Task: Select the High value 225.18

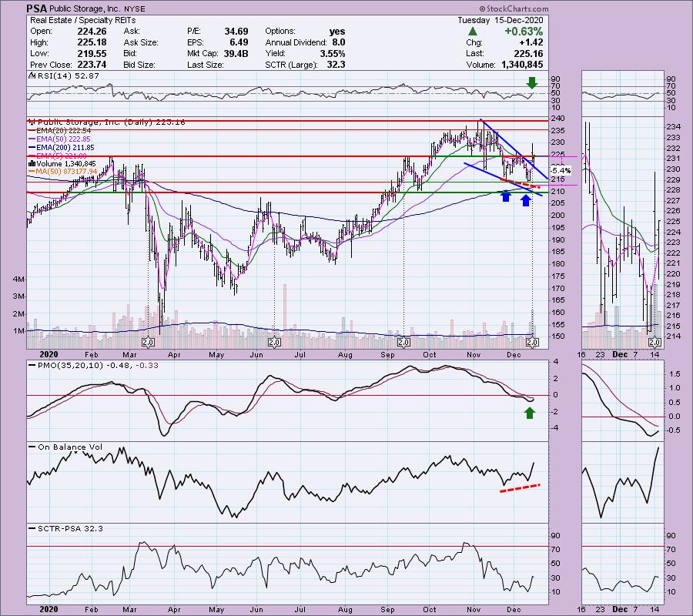Action: point(92,42)
